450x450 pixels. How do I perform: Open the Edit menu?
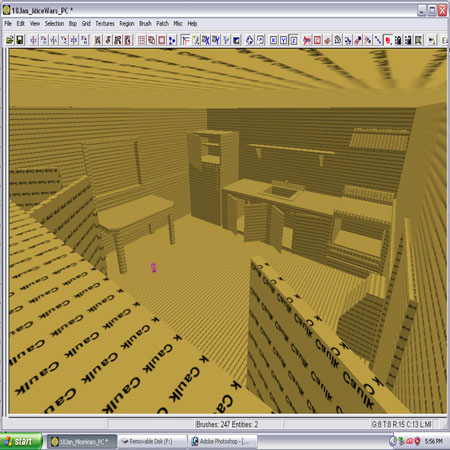(21, 24)
